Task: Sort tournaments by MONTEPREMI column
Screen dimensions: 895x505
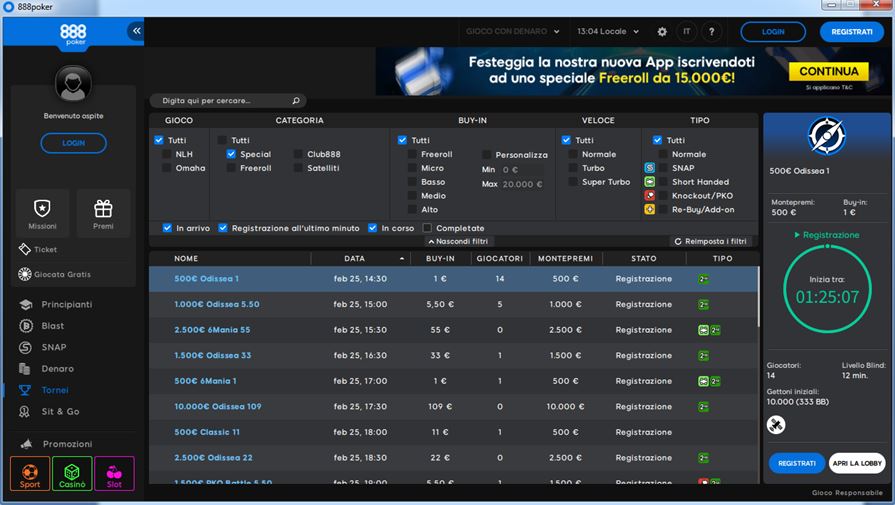Action: [x=566, y=258]
